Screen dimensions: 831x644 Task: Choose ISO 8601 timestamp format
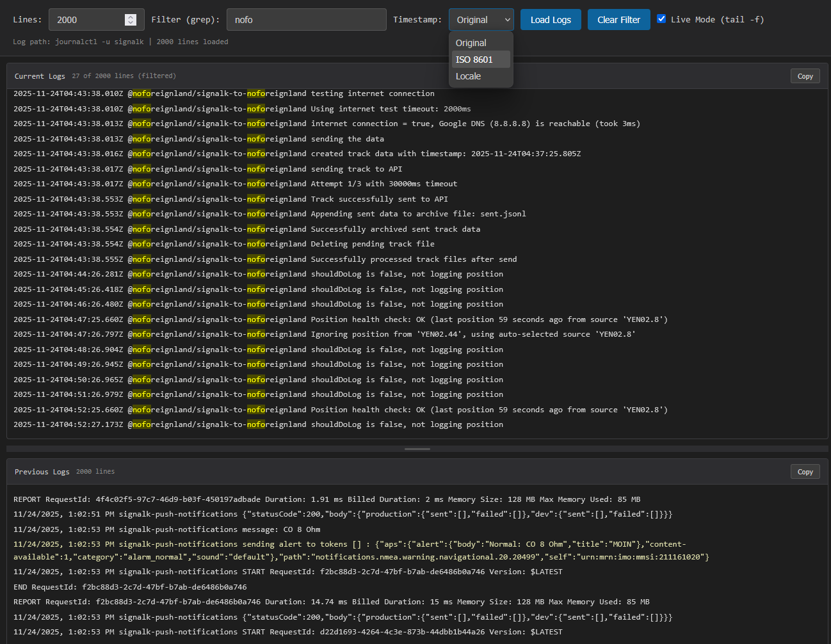point(474,60)
